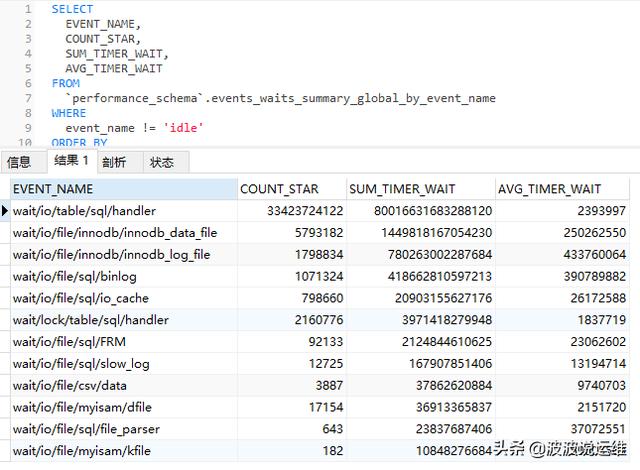Select the 结果 1 tab
This screenshot has width=640, height=470.
click(x=71, y=160)
